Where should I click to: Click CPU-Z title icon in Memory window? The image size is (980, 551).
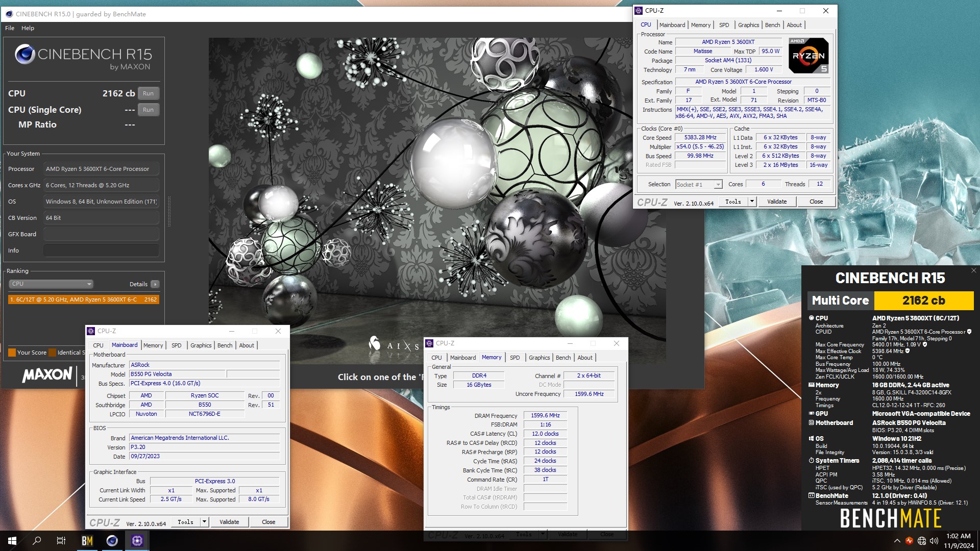coord(429,343)
